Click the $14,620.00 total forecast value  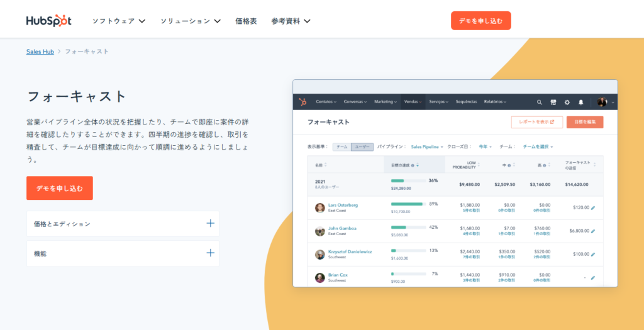point(577,185)
